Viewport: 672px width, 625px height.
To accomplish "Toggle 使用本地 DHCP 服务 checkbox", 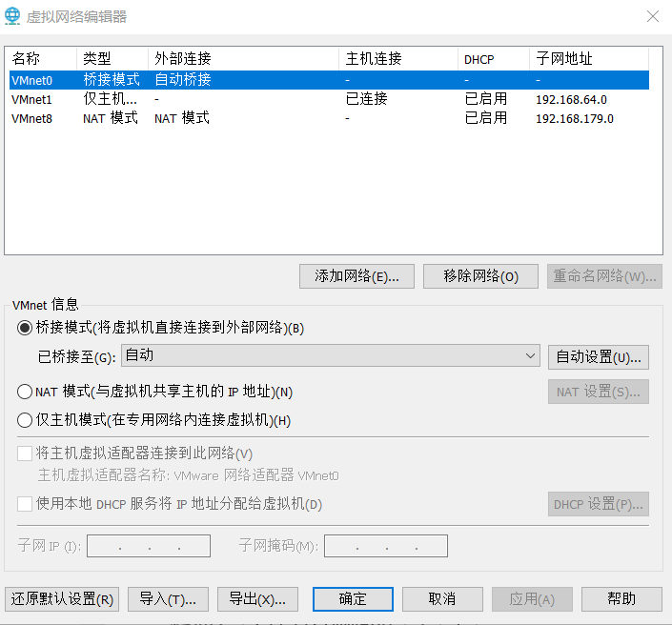I will [25, 504].
